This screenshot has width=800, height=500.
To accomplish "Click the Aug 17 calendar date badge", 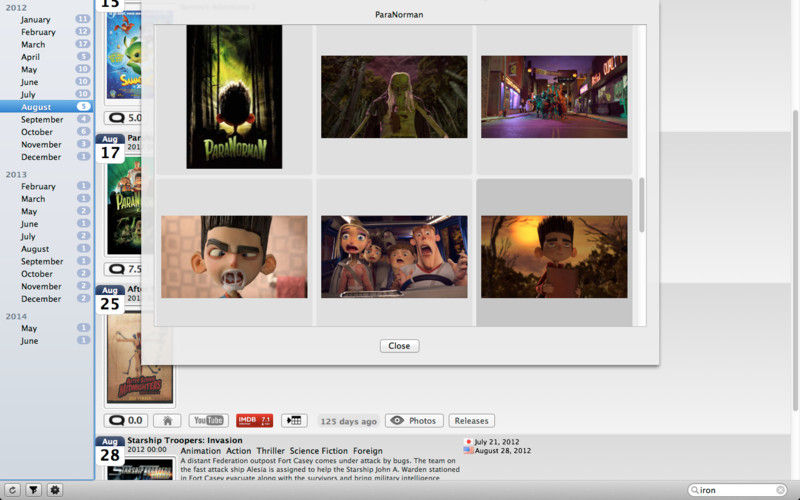I will point(110,148).
